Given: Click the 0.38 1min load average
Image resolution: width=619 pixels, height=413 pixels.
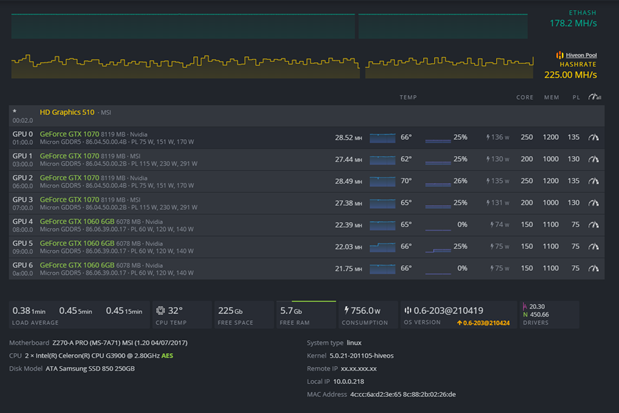Looking at the screenshot, I should (29, 311).
